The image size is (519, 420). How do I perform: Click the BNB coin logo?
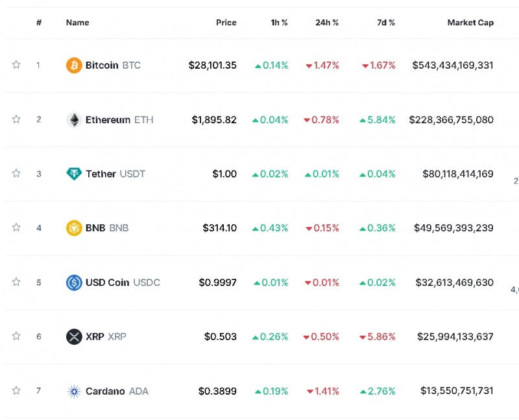point(74,228)
